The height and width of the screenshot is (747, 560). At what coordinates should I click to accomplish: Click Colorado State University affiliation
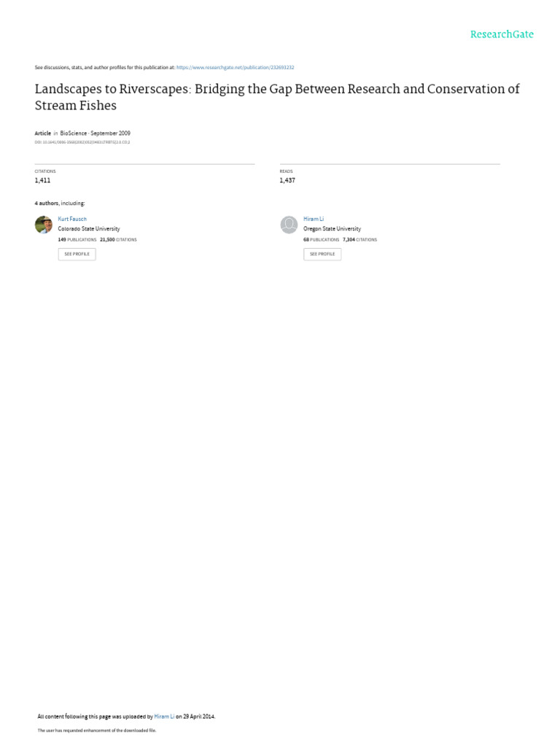pos(89,228)
